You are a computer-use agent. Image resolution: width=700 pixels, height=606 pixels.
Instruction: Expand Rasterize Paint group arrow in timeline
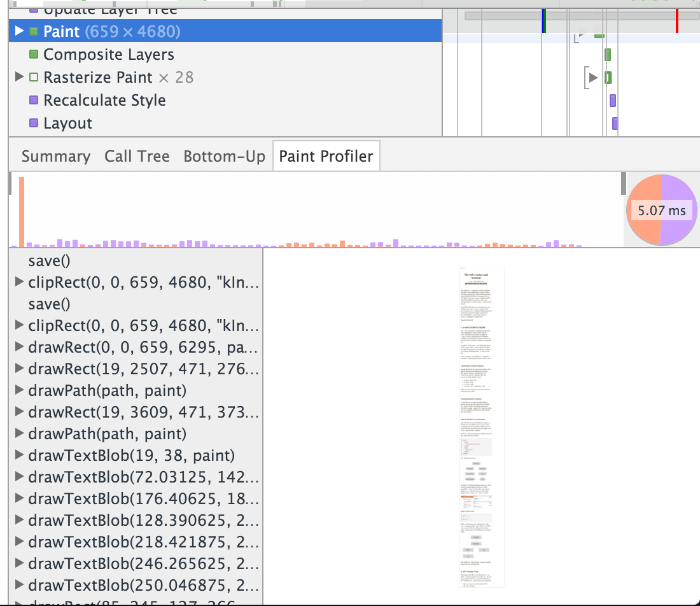(x=593, y=77)
